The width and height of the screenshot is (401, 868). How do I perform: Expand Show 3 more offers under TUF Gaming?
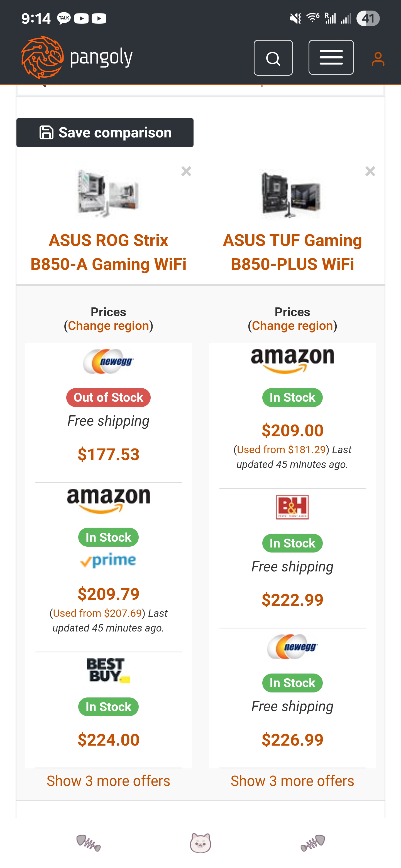[x=292, y=781]
